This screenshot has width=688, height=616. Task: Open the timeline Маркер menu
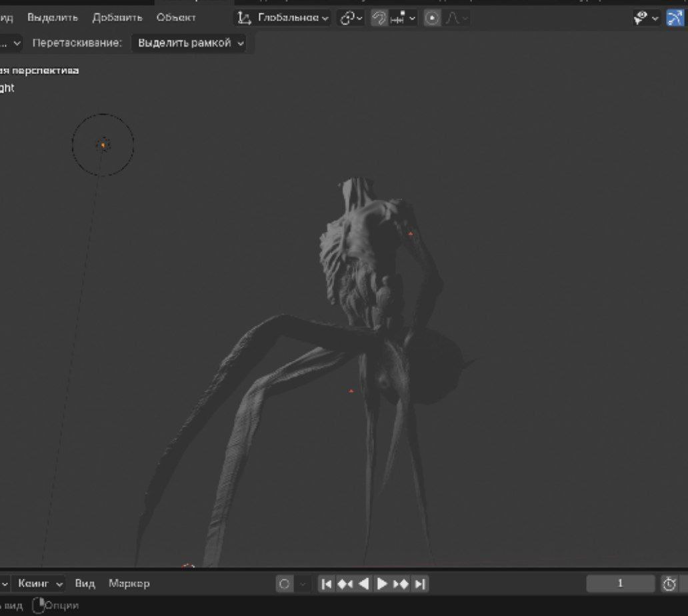tap(129, 583)
